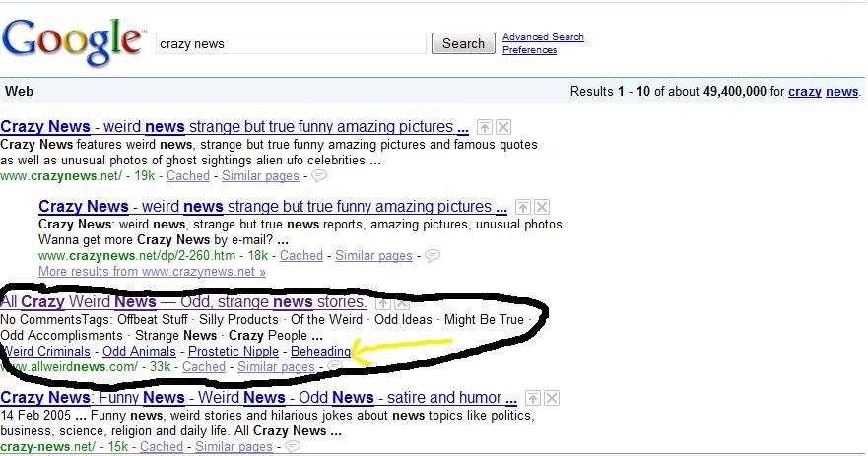Open Cached version of www.crazynews.net/
868x456 pixels.
coord(188,176)
